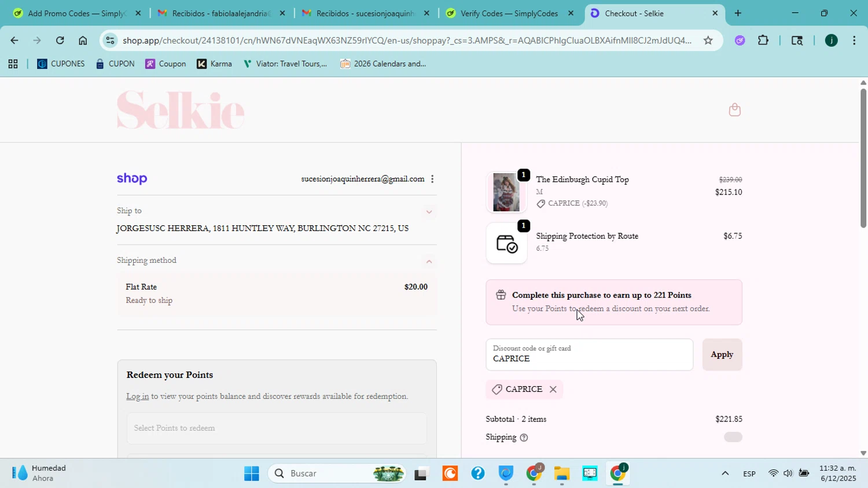Open File Explorer from the taskbar

click(561, 474)
